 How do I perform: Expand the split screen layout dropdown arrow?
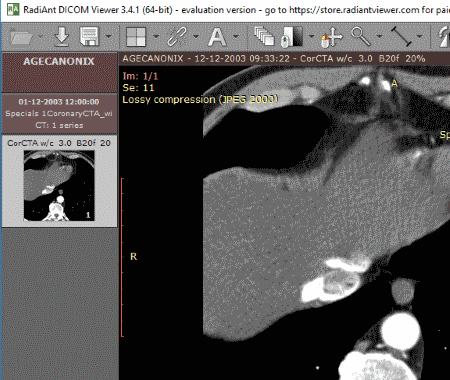click(156, 36)
